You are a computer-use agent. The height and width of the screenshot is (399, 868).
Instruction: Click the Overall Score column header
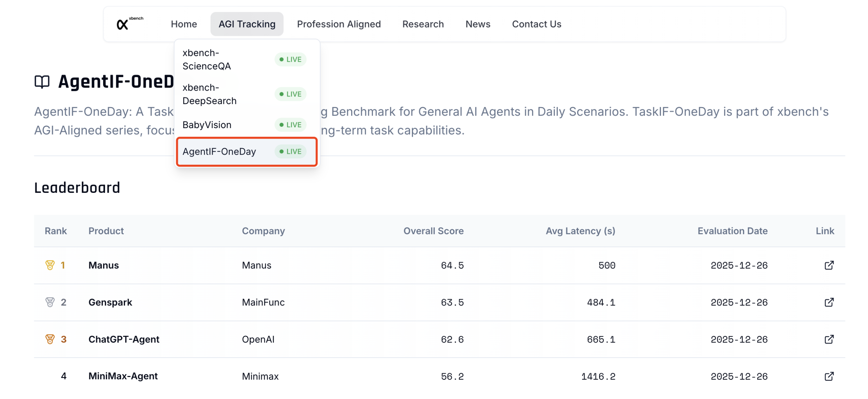coord(433,231)
